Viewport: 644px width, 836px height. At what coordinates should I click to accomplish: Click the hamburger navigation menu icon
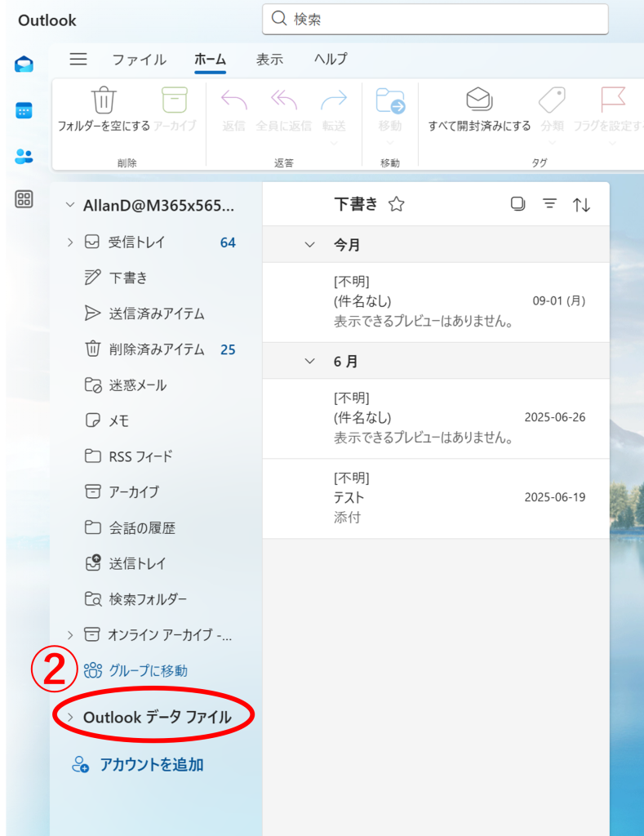78,59
